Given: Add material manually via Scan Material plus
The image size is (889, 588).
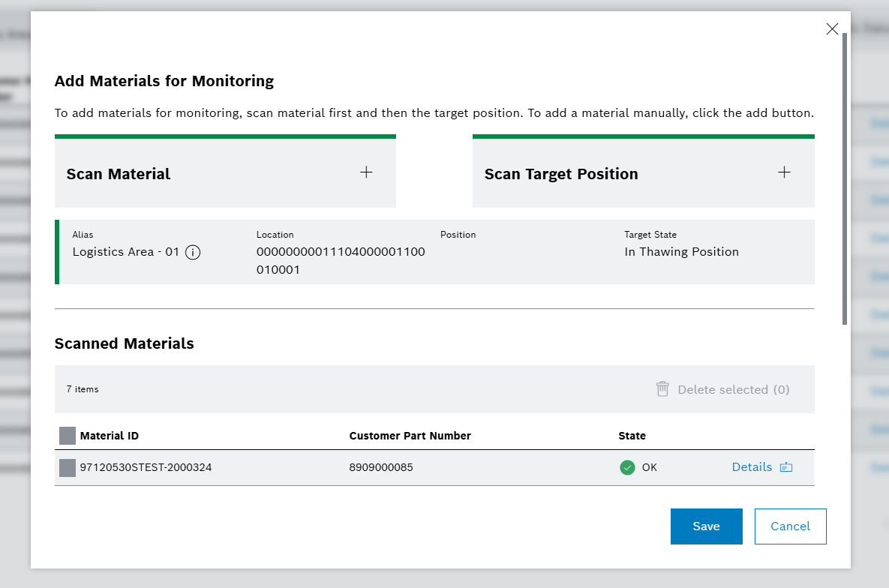Looking at the screenshot, I should point(366,172).
